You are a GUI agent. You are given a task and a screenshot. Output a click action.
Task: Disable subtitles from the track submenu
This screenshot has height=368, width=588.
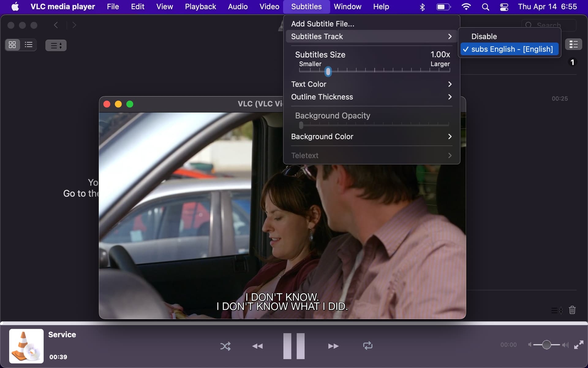pos(484,36)
